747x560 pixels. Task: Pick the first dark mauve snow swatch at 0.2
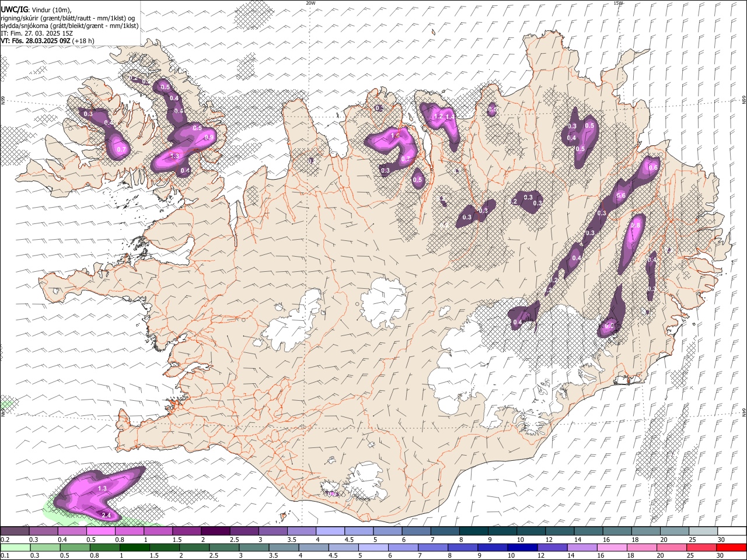click(15, 531)
